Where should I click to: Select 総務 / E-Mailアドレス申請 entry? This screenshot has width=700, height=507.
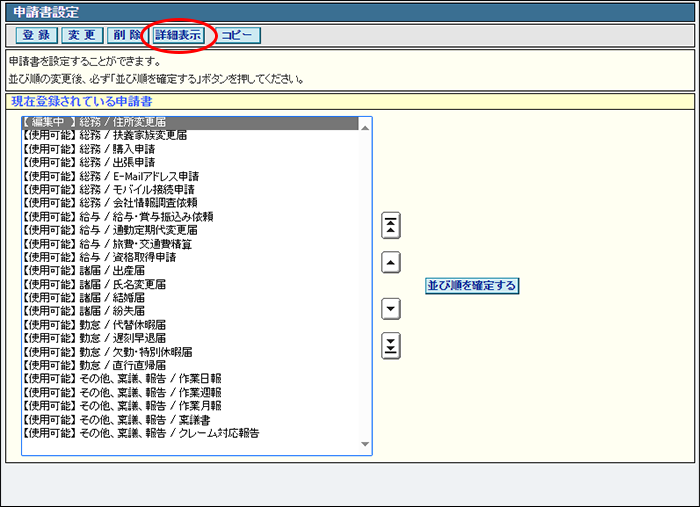coord(190,176)
